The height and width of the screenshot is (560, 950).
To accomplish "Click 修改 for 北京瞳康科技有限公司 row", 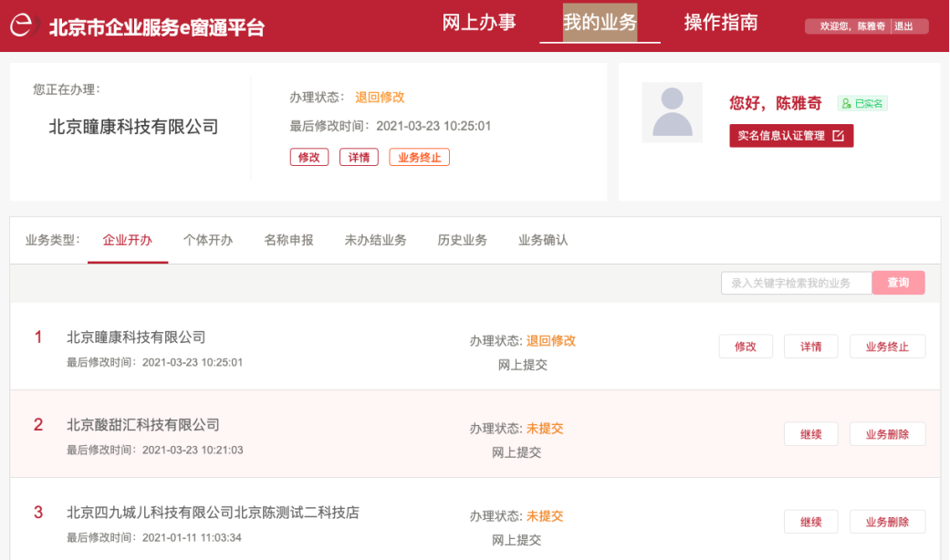I will (746, 347).
